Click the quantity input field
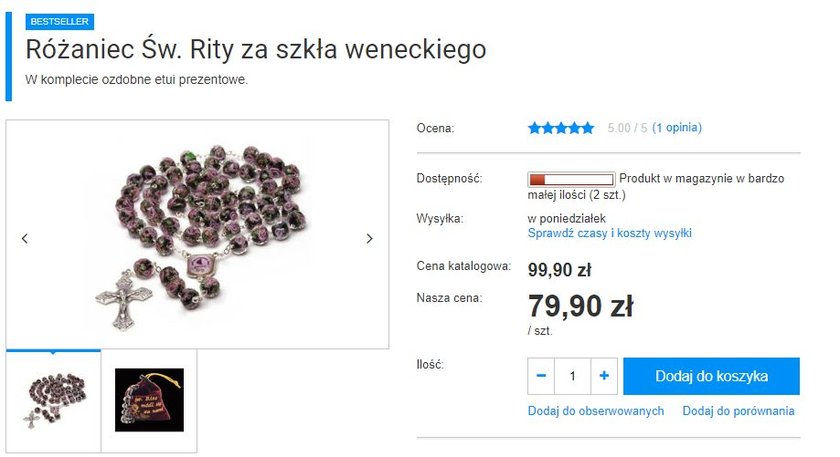 click(573, 376)
